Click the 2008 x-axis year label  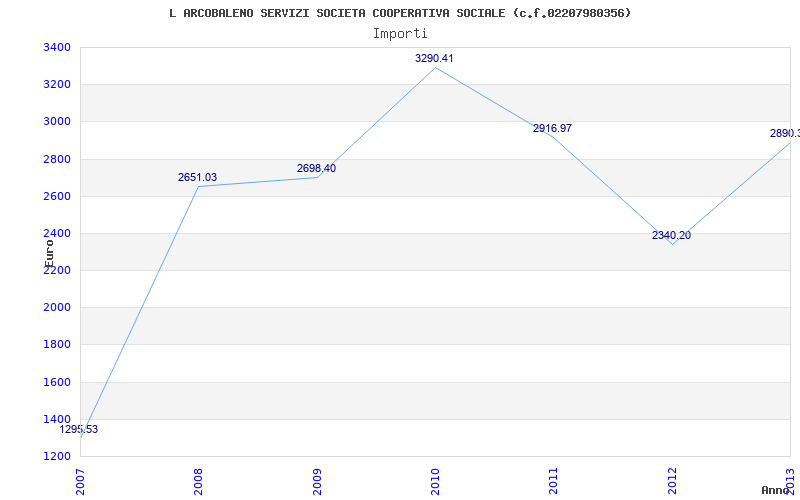(198, 481)
